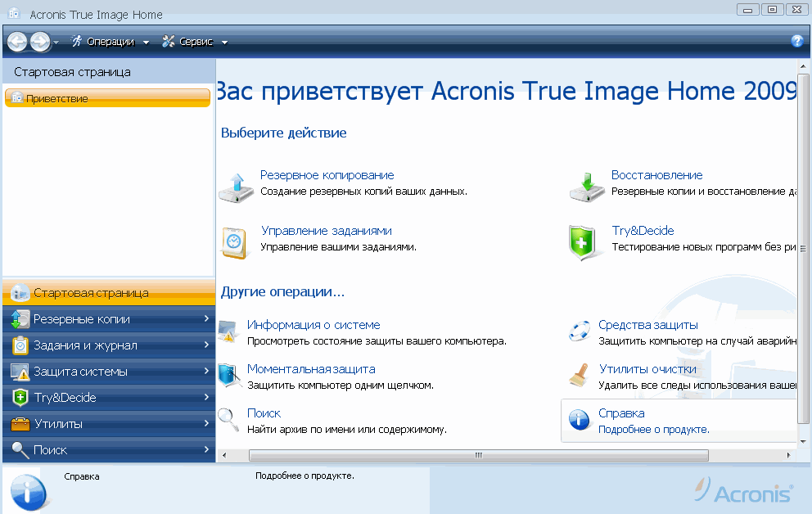Open the Информация о системе link

(x=314, y=325)
